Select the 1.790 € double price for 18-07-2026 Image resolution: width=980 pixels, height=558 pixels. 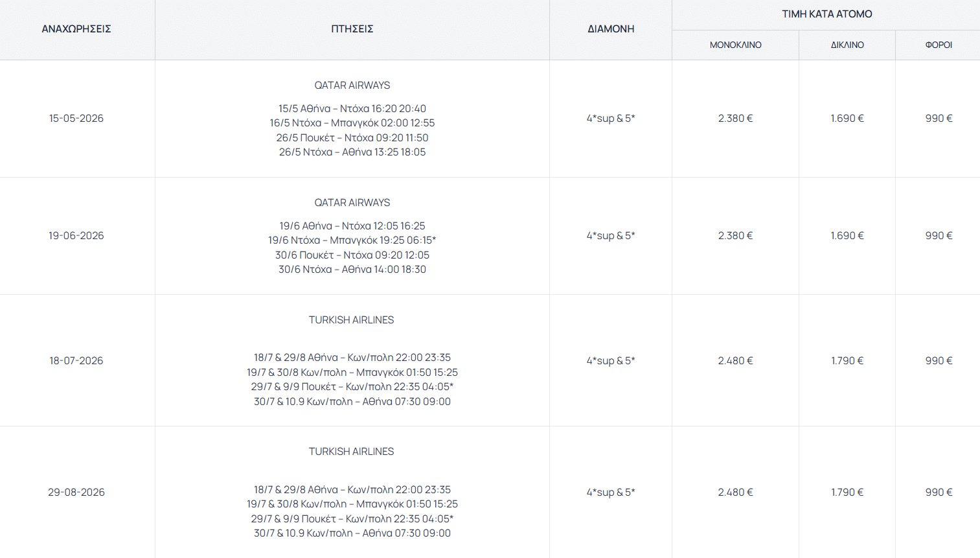(847, 361)
